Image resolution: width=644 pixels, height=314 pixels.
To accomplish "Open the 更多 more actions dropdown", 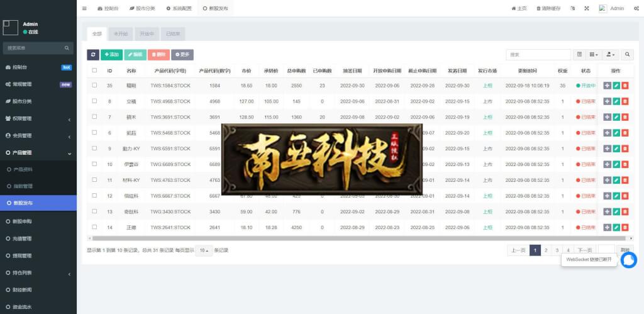I will (x=182, y=55).
